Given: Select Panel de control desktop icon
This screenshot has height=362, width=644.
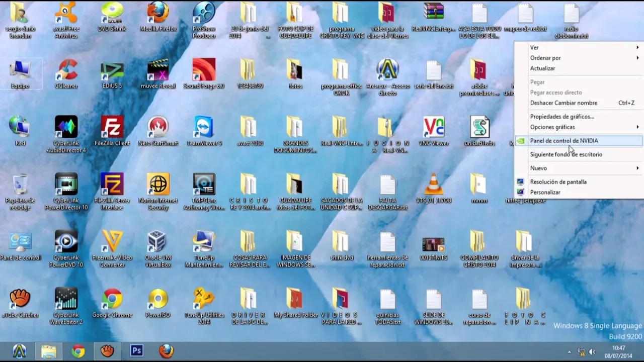Looking at the screenshot, I should tap(20, 246).
